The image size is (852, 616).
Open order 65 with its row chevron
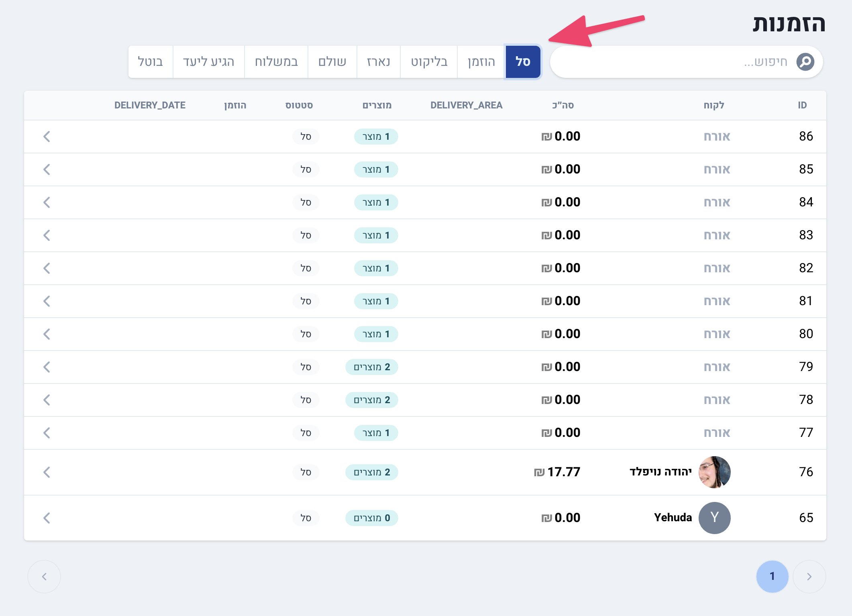pos(47,518)
